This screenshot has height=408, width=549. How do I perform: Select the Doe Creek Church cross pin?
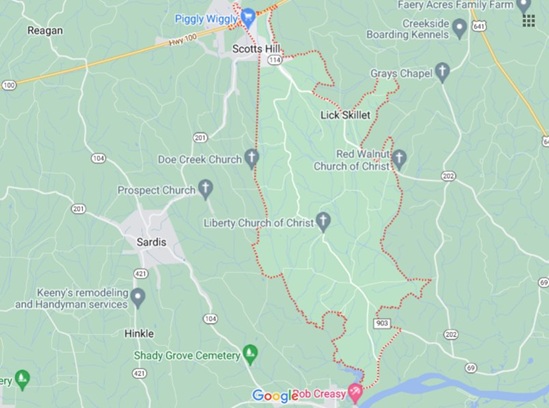coord(251,158)
